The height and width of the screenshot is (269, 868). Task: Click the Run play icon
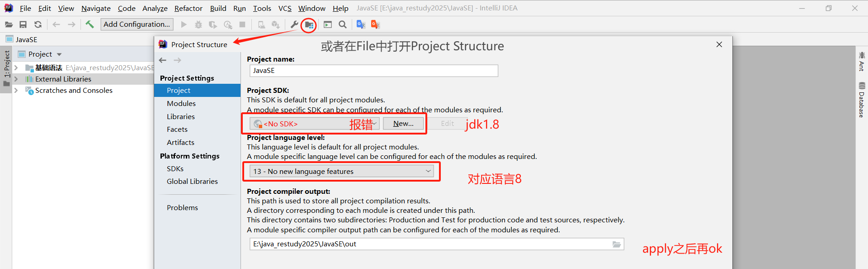(184, 24)
